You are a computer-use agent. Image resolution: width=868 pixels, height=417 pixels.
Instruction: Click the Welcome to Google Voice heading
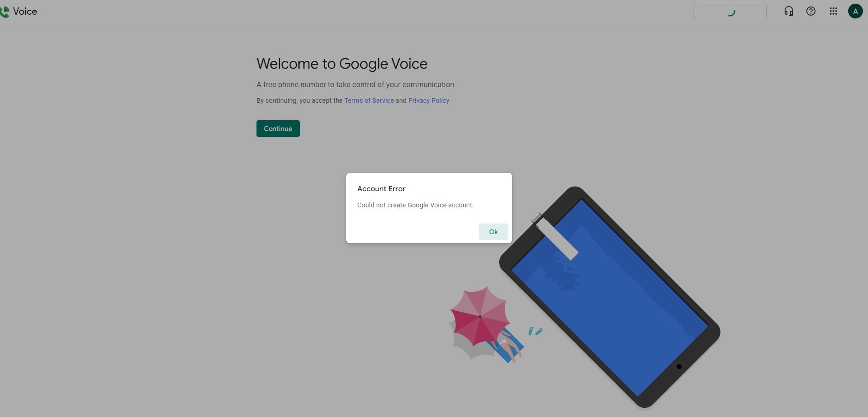(x=342, y=64)
